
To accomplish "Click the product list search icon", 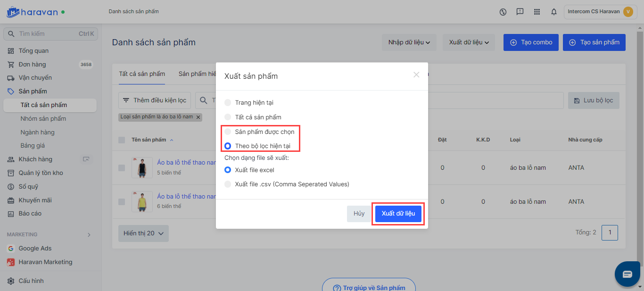I will (204, 100).
